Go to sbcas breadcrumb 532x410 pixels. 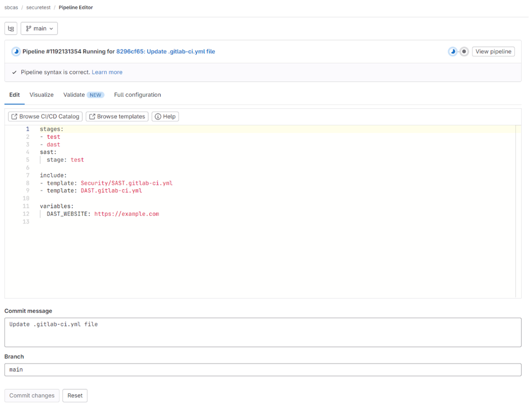[x=11, y=8]
